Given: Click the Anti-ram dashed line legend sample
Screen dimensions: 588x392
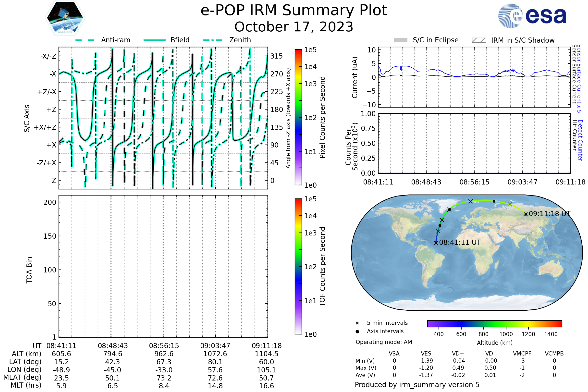Looking at the screenshot, I should (x=85, y=40).
